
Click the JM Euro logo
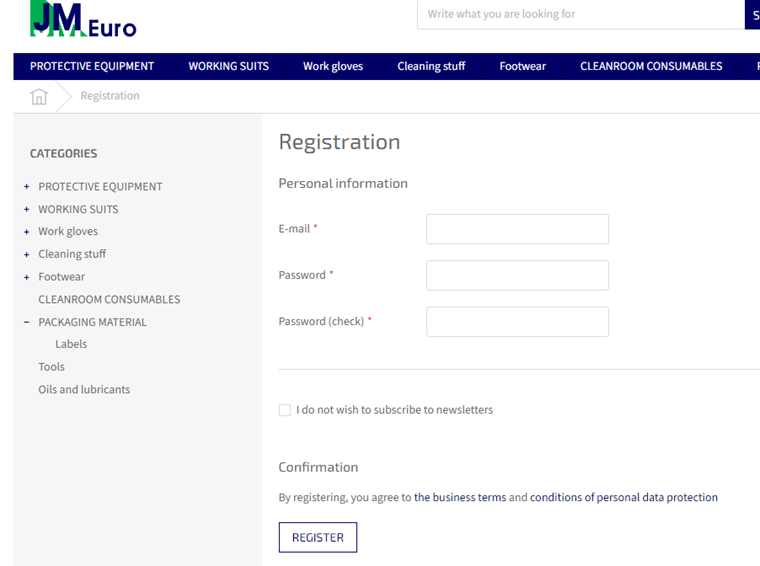83,19
